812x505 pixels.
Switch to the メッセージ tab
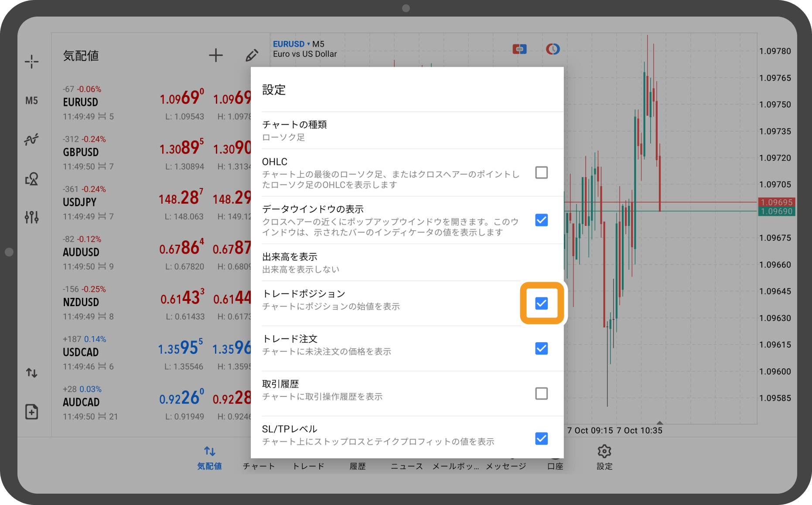point(506,466)
